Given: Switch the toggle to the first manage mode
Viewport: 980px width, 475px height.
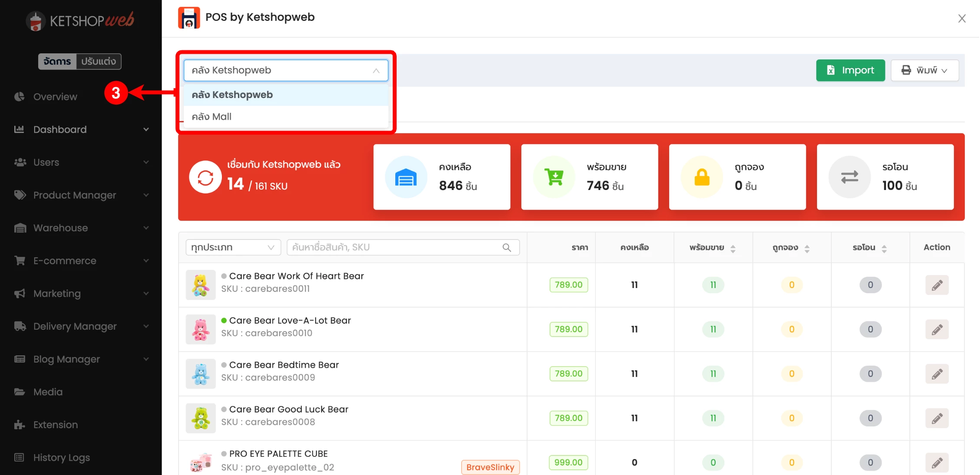Looking at the screenshot, I should point(57,61).
